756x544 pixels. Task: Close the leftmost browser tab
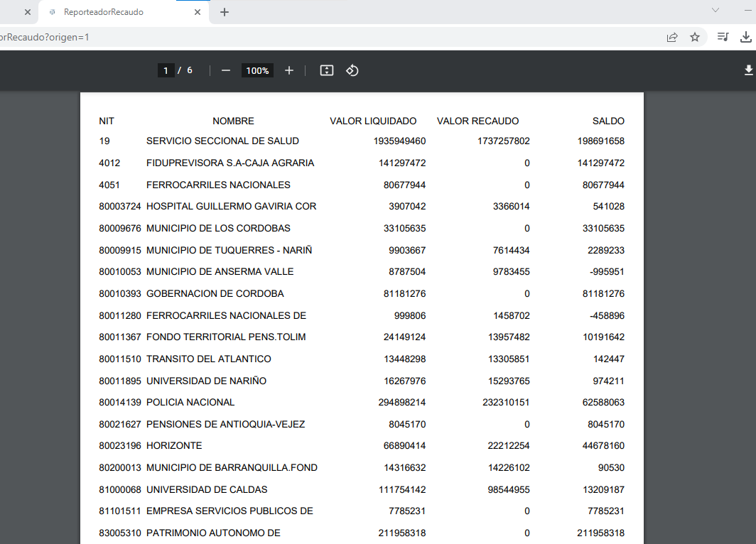click(x=28, y=12)
